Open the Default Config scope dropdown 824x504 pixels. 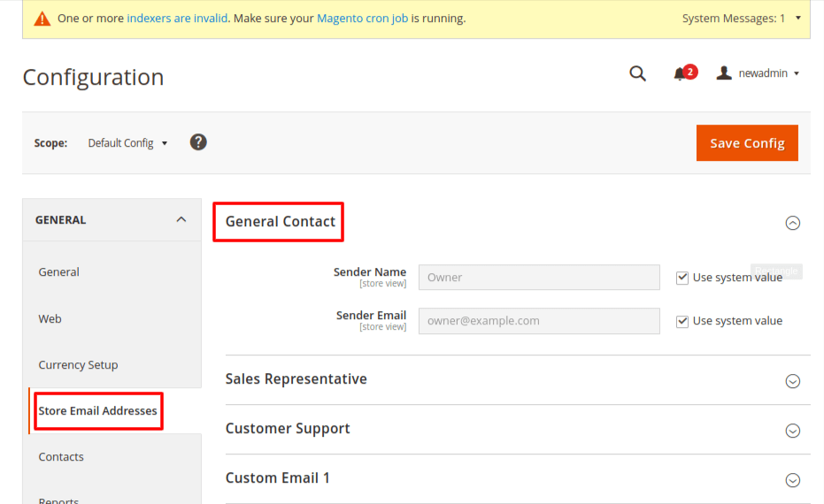(x=127, y=143)
